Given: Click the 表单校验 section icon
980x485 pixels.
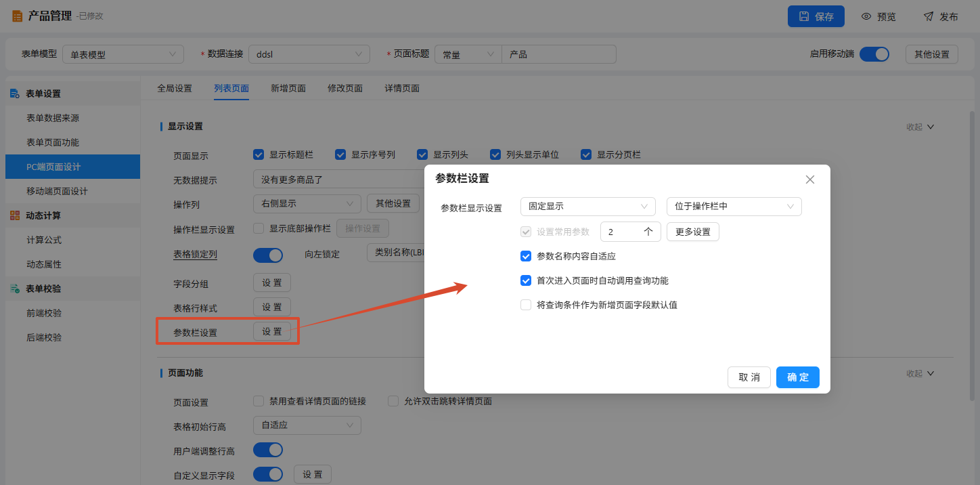Looking at the screenshot, I should point(15,289).
